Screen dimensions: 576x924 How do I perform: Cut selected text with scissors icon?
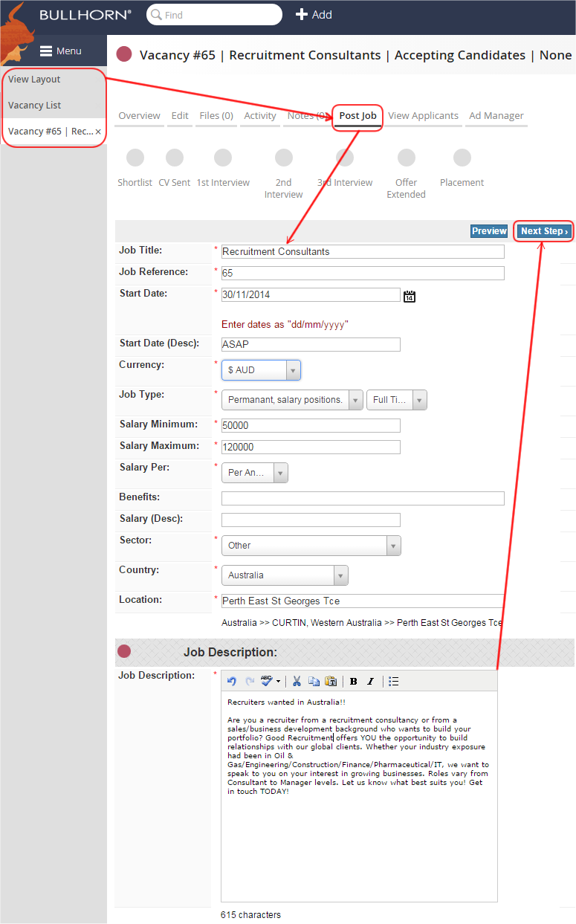click(297, 681)
